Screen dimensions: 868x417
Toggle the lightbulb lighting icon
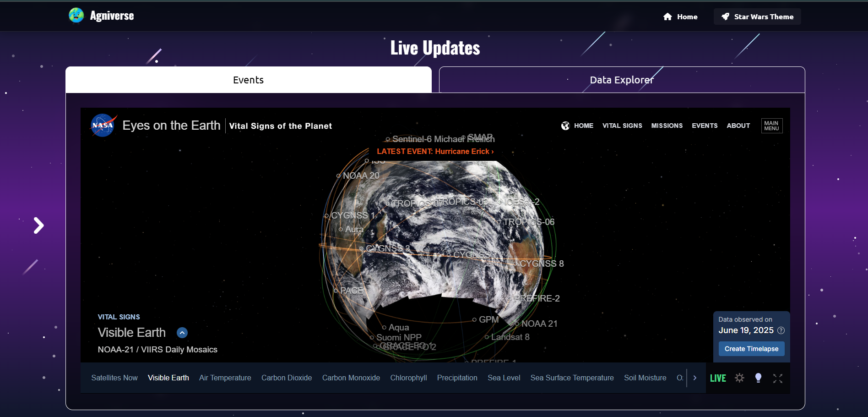point(758,378)
